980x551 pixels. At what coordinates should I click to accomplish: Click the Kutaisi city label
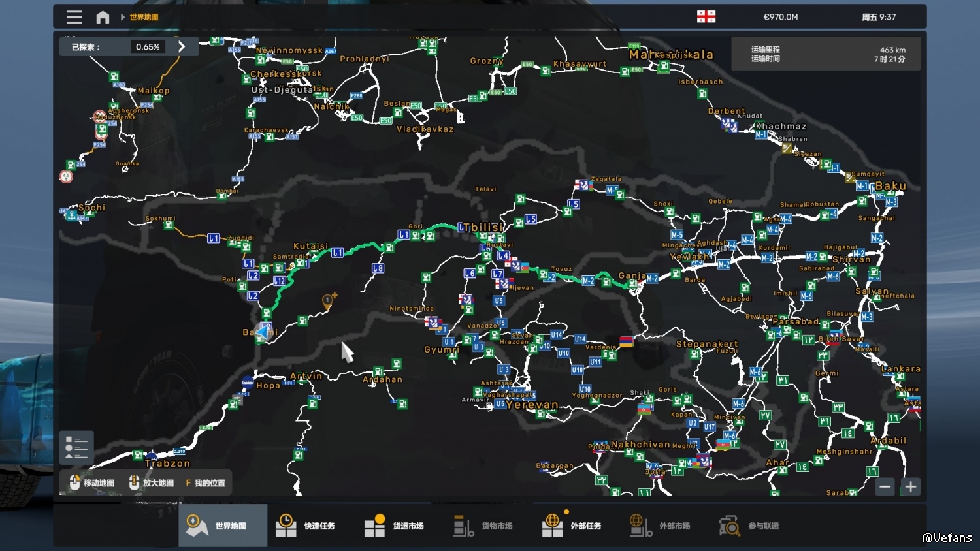[x=311, y=246]
